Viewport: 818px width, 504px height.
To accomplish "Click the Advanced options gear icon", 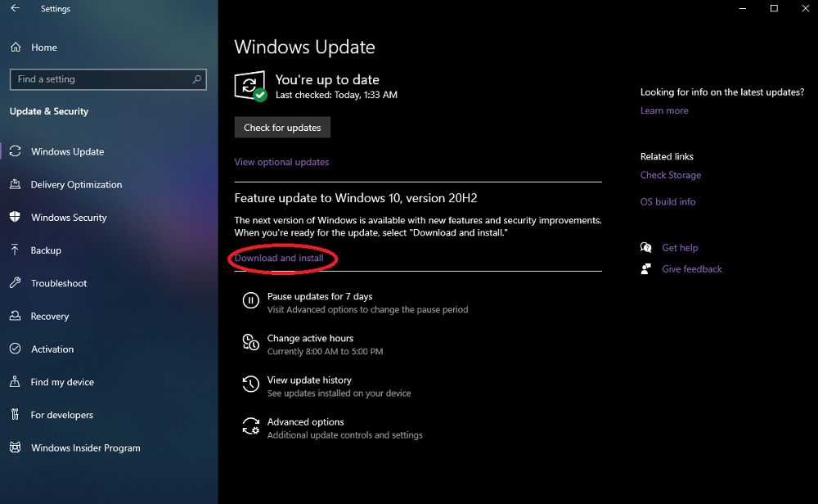I will [x=250, y=427].
